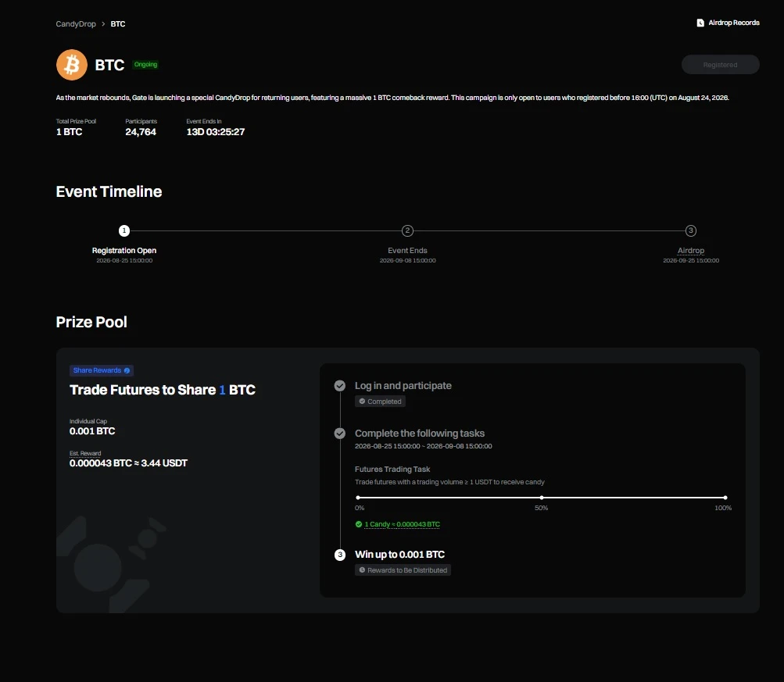Click the Prize Pool heading

point(91,322)
